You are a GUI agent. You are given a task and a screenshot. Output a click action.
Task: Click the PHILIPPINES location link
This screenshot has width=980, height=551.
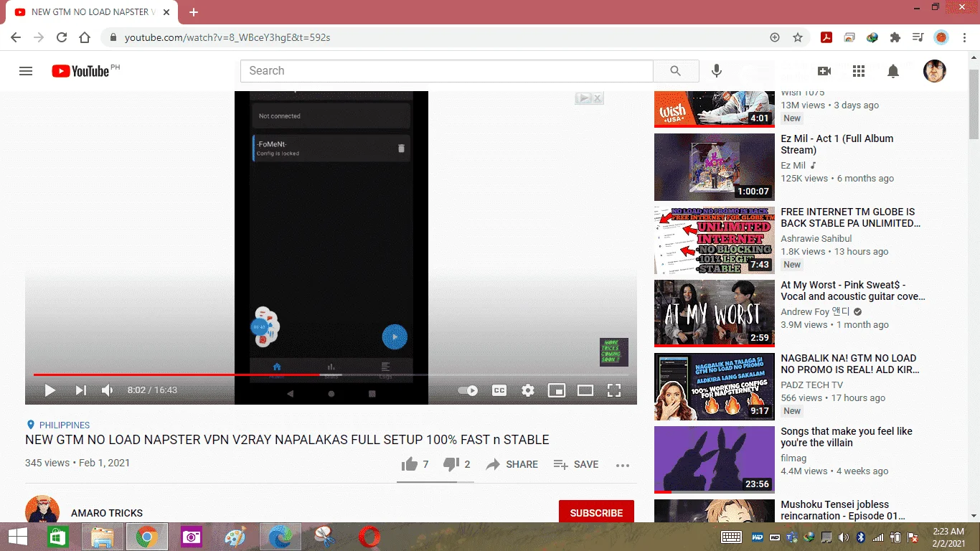(x=65, y=425)
